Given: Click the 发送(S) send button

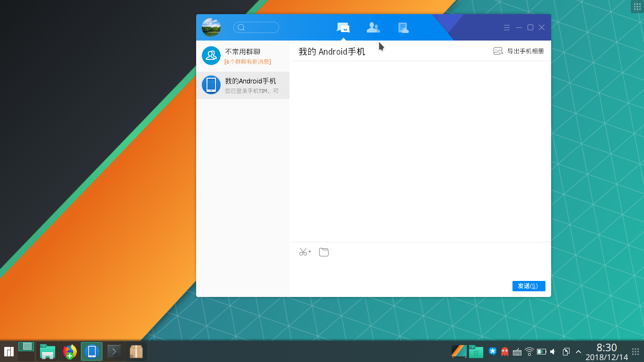Looking at the screenshot, I should 528,286.
